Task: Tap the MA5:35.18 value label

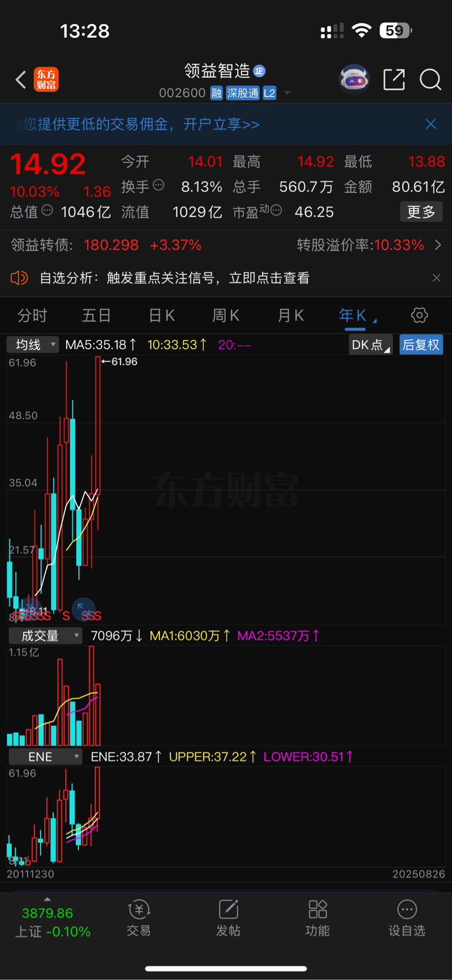Action: click(101, 345)
